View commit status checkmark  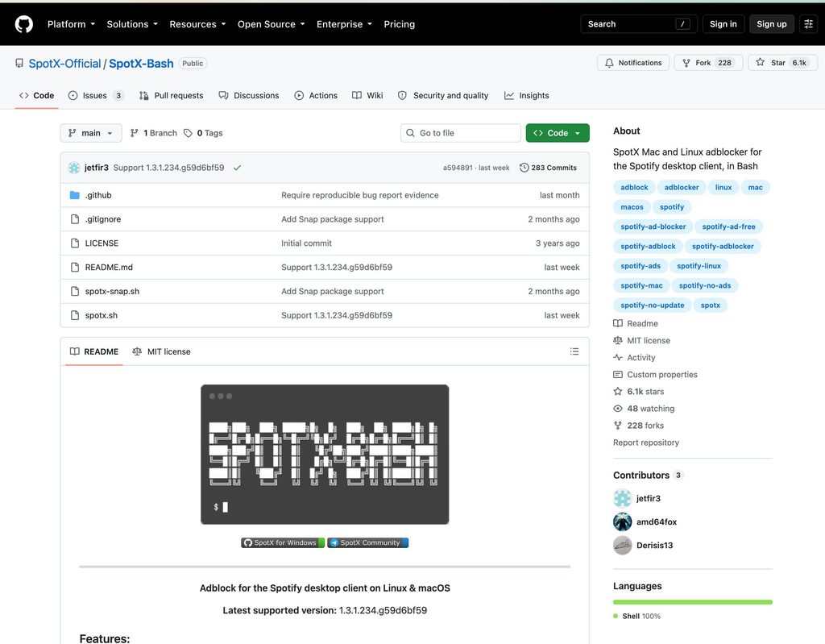point(238,168)
